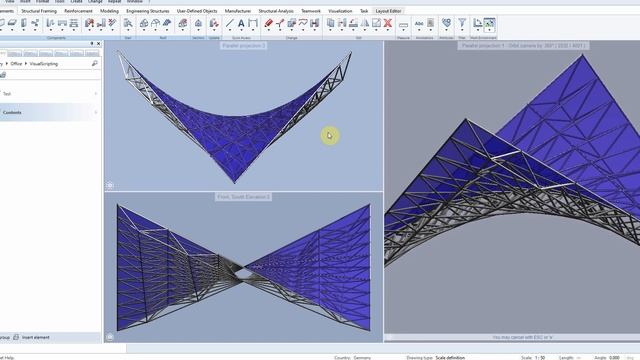Click the Column component icon
The image size is (640, 360).
coord(24,23)
